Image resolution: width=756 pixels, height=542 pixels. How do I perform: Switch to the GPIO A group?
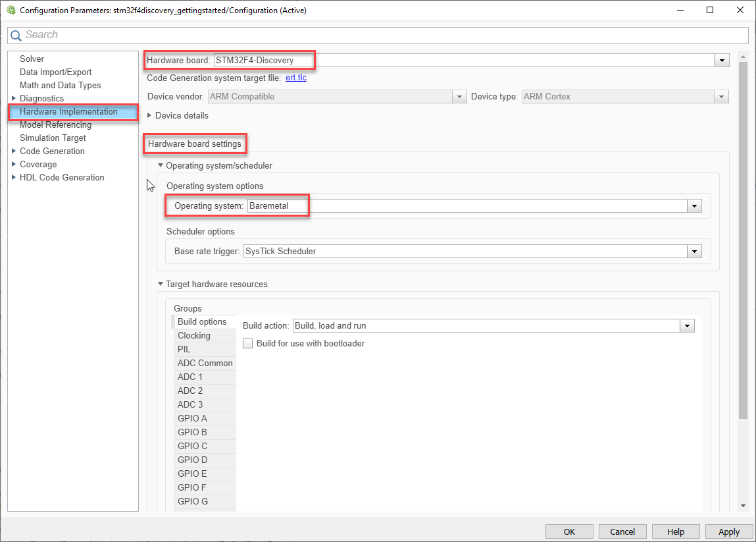[x=192, y=419]
